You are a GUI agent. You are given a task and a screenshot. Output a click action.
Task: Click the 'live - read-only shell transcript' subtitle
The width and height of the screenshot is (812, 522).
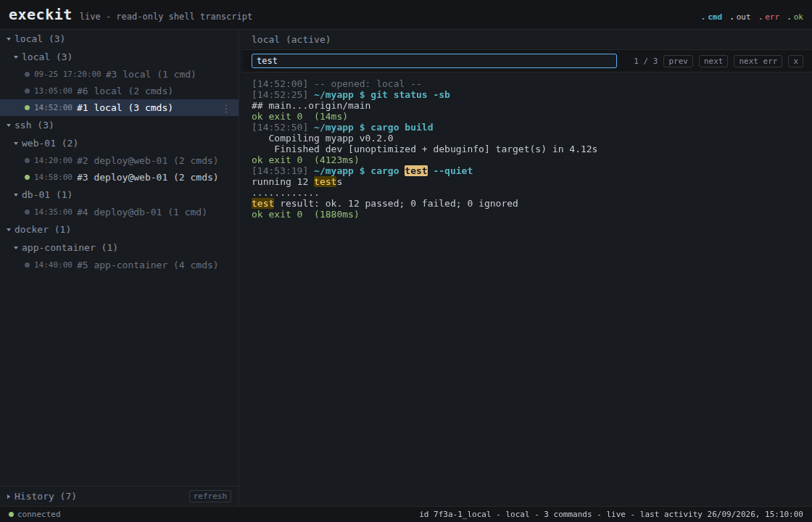pyautogui.click(x=166, y=17)
